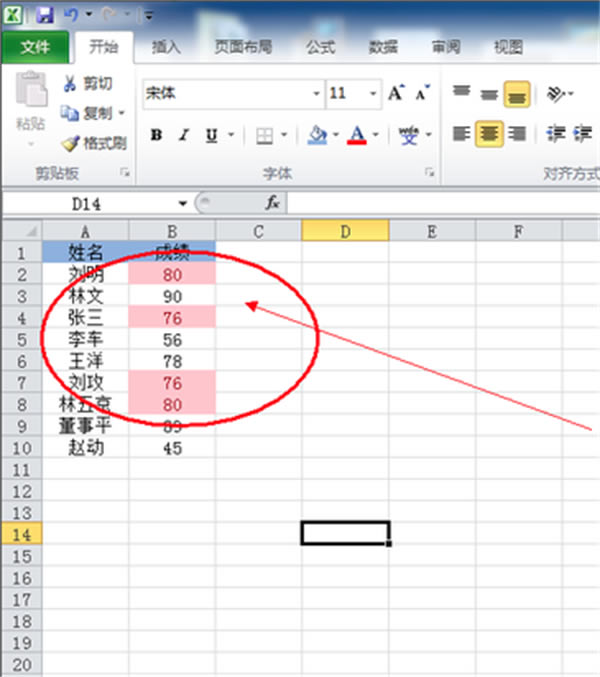
Task: Copy selection with 复制
Action: [86, 113]
